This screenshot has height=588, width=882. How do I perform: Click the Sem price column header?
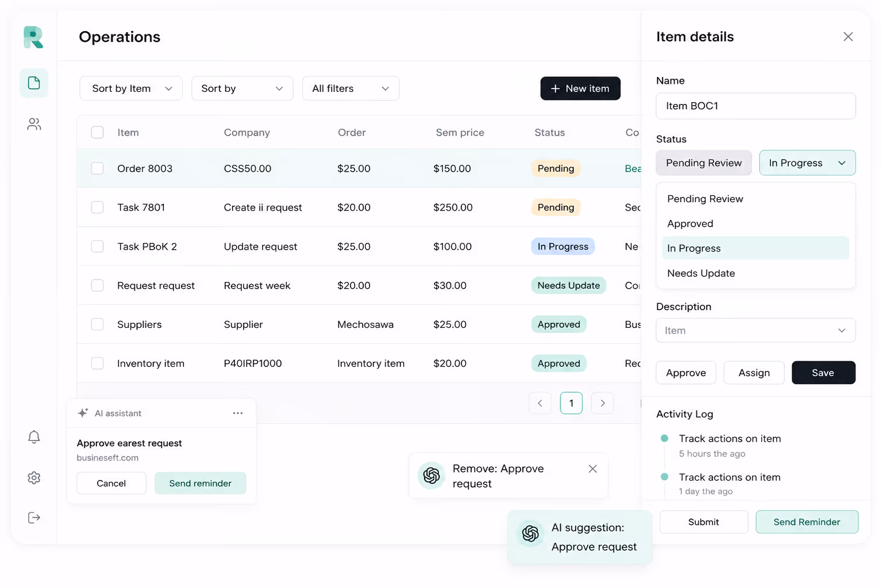point(460,133)
